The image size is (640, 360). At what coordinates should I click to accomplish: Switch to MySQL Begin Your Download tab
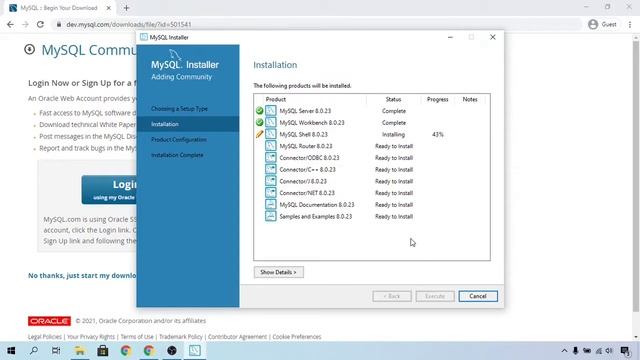[x=59, y=8]
